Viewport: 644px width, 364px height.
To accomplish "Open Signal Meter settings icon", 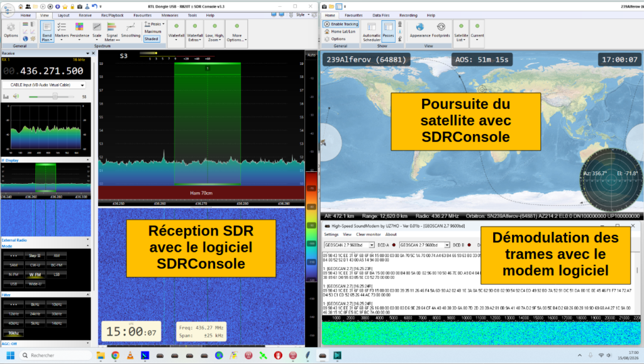I will click(x=112, y=27).
